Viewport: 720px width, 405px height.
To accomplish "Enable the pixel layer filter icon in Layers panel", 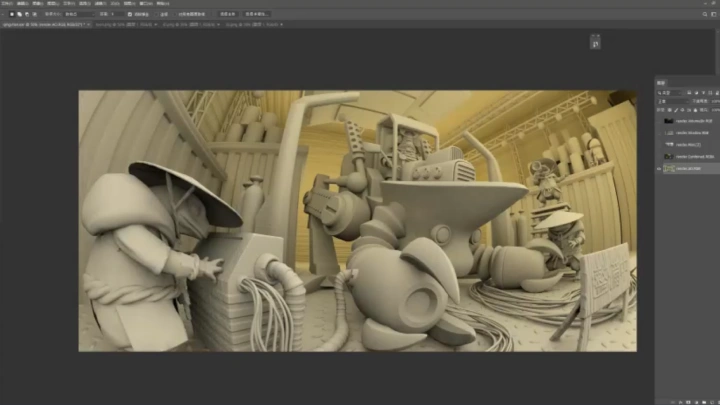I will pyautogui.click(x=689, y=93).
